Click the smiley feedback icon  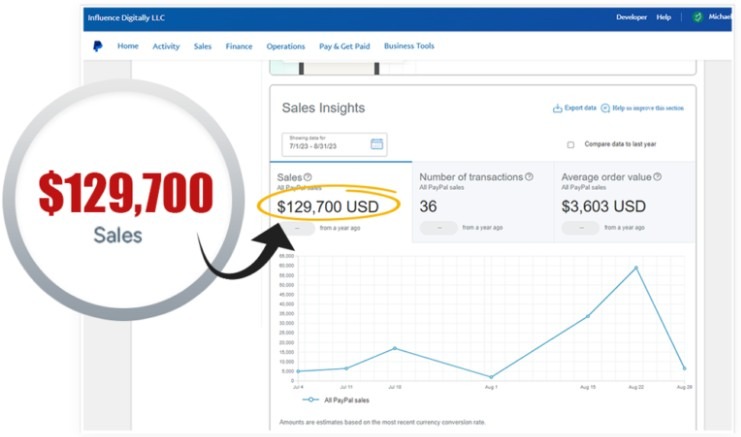(x=605, y=108)
